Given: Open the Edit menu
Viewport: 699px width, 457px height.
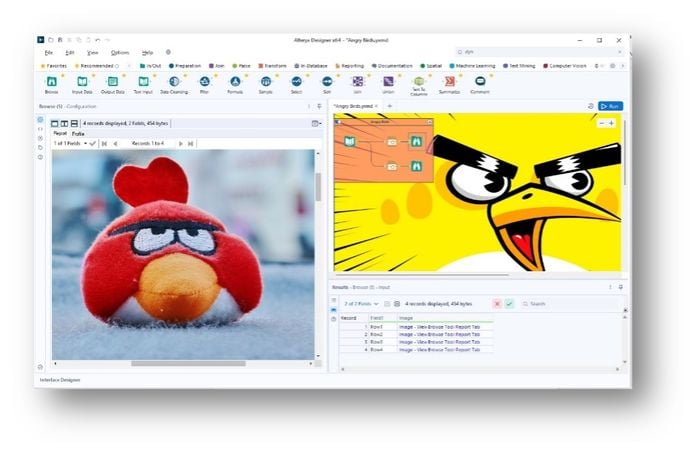Looking at the screenshot, I should (70, 53).
